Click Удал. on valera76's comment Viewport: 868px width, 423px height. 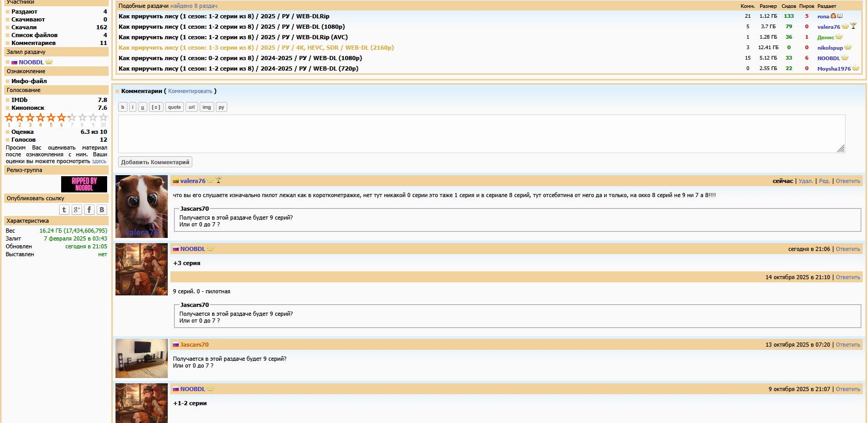pos(805,181)
